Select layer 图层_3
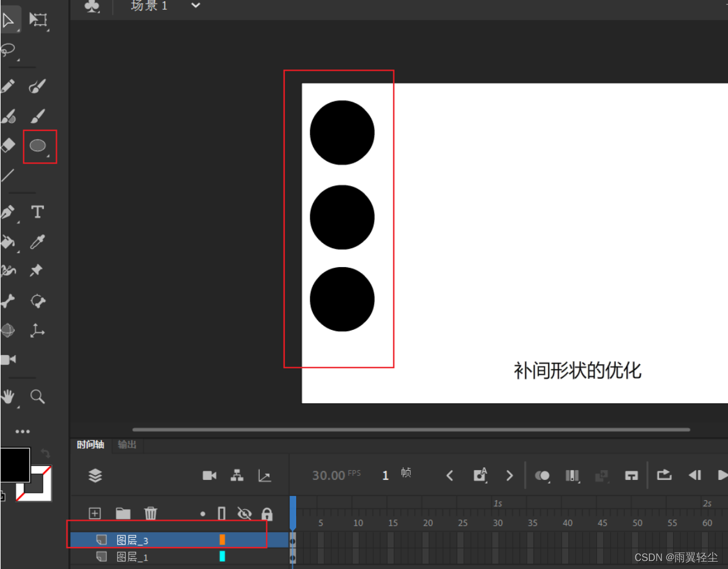Screen dimensions: 728x569 tap(179, 540)
